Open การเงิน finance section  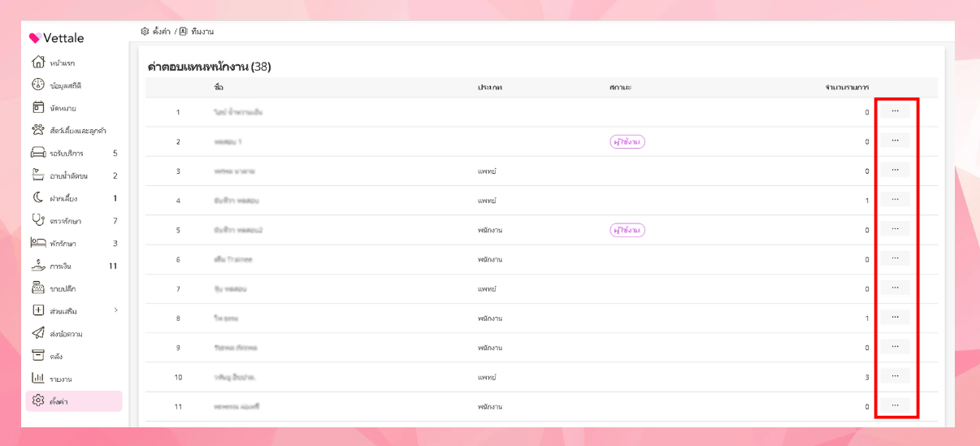74,266
